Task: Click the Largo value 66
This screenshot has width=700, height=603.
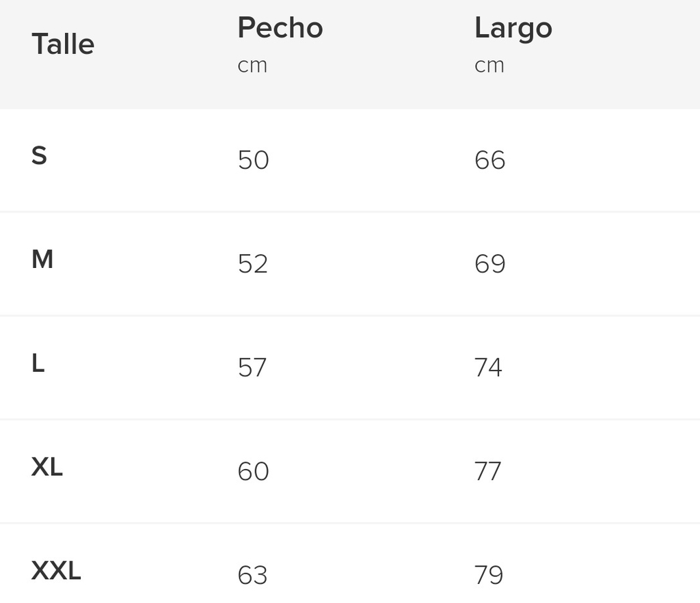Action: 489,160
